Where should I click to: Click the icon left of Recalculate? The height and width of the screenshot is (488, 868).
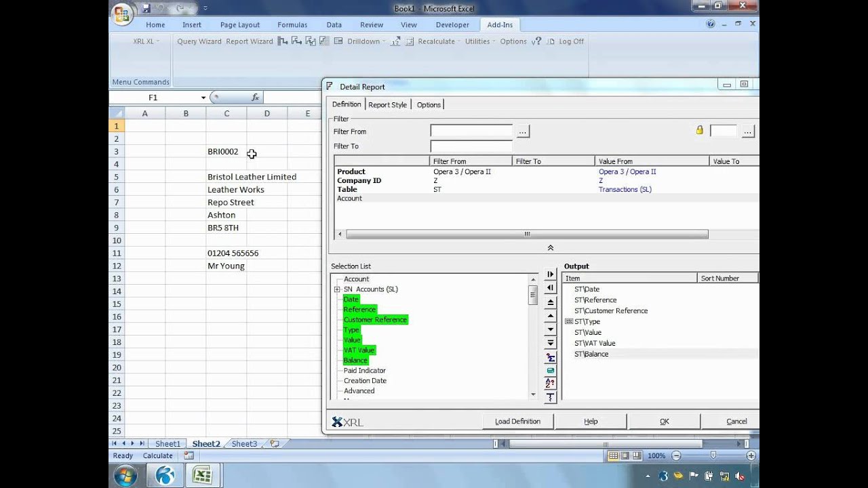(410, 41)
